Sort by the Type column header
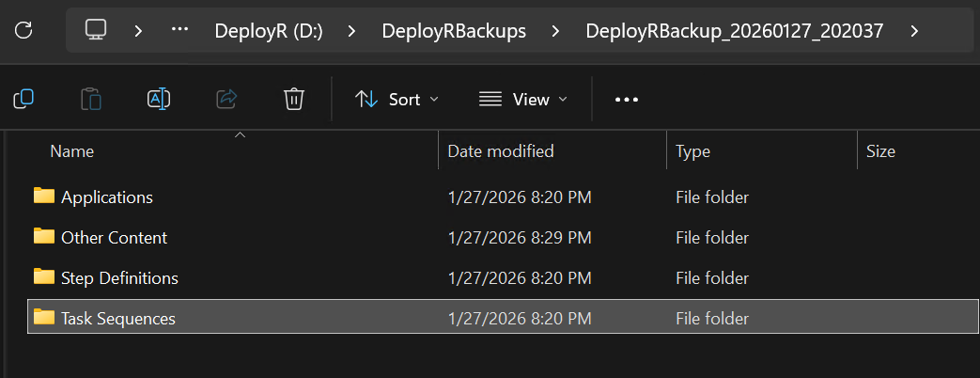The image size is (980, 378). click(692, 151)
